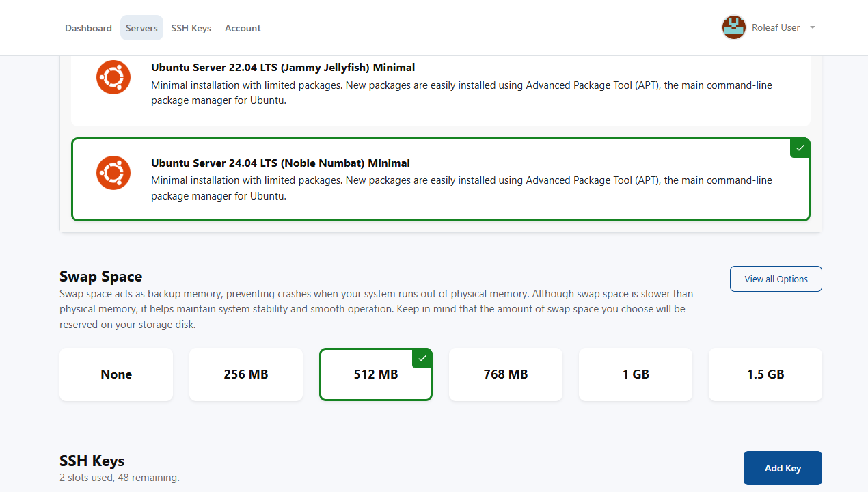Click View all Options button
The width and height of the screenshot is (868, 492).
tap(776, 279)
